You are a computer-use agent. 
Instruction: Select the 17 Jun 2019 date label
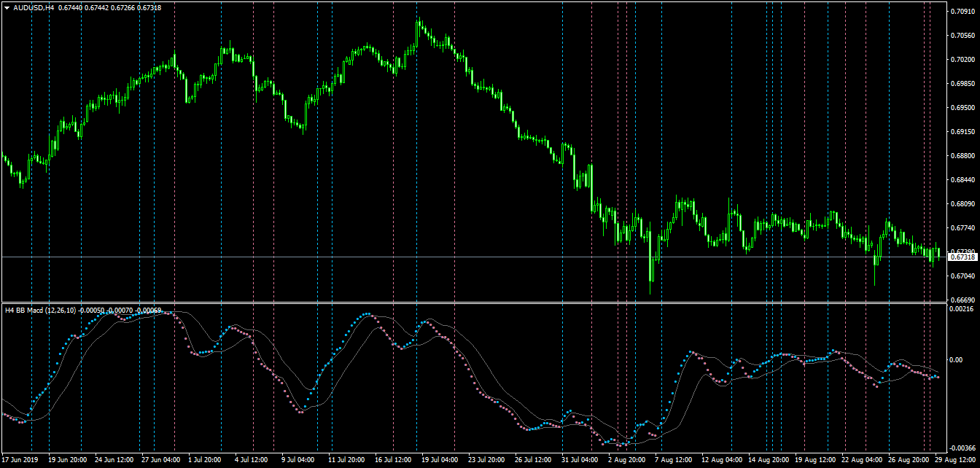click(20, 461)
